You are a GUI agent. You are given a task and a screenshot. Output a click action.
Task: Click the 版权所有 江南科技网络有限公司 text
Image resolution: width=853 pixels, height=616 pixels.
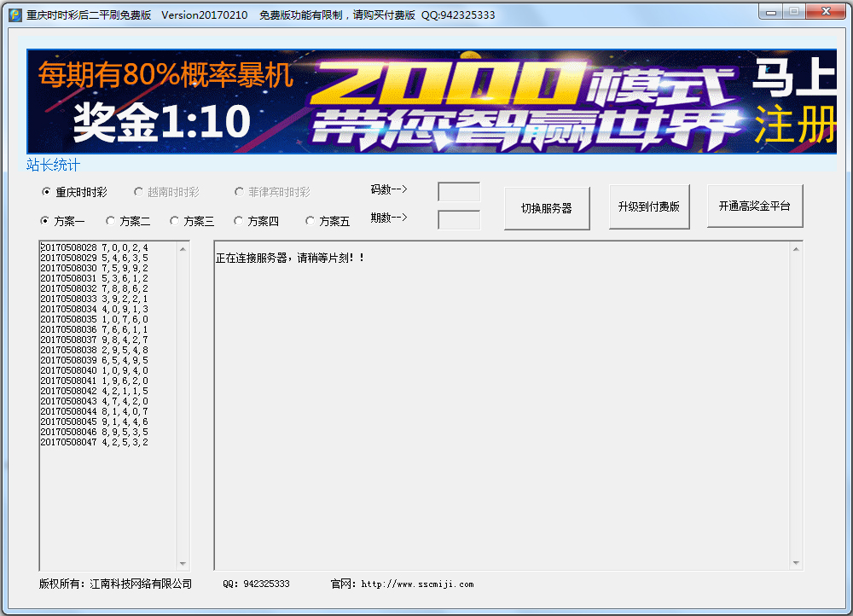[x=115, y=584]
